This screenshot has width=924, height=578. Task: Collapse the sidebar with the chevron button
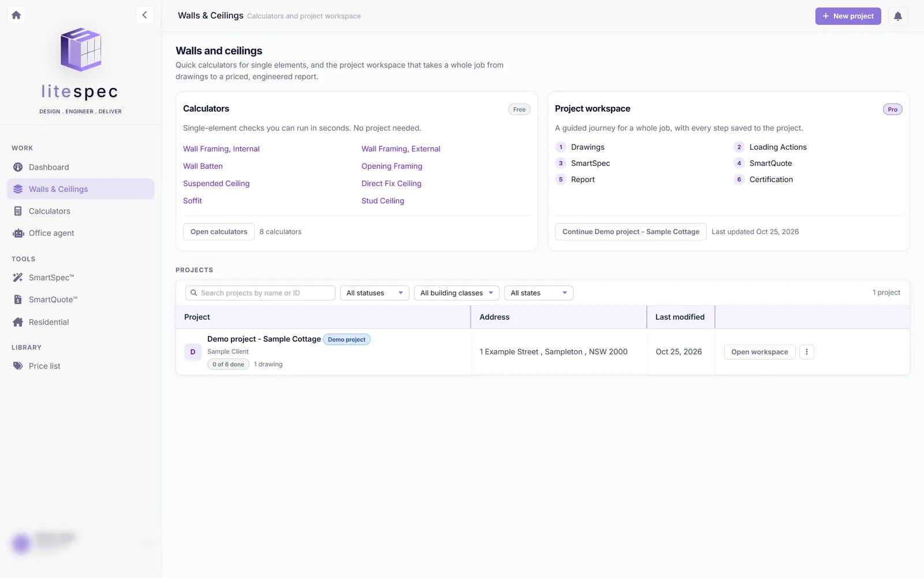pyautogui.click(x=144, y=15)
